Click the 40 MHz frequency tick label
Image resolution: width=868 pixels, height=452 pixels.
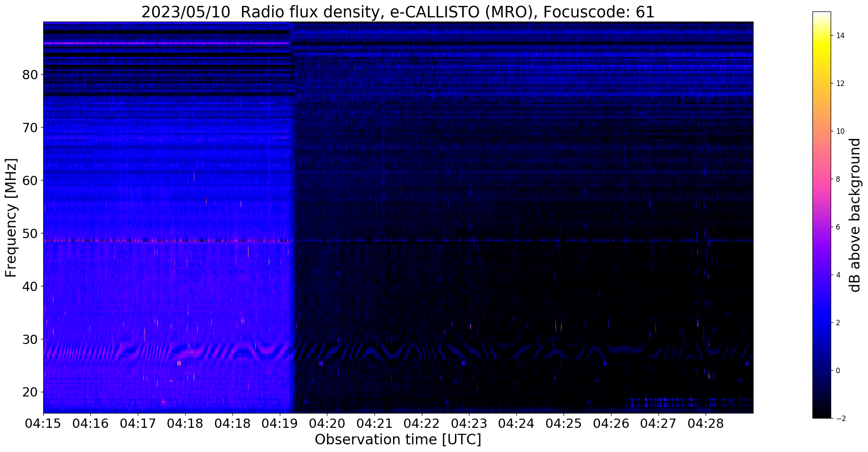pyautogui.click(x=30, y=286)
